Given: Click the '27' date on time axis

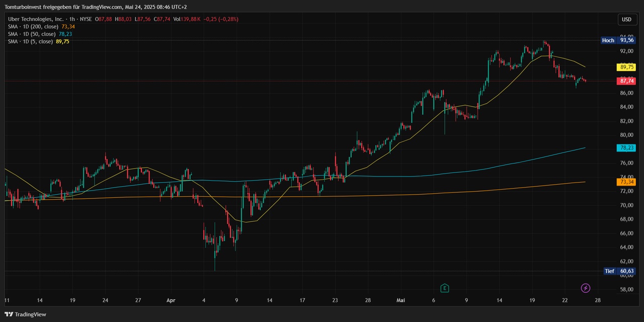Looking at the screenshot, I should tap(138, 300).
